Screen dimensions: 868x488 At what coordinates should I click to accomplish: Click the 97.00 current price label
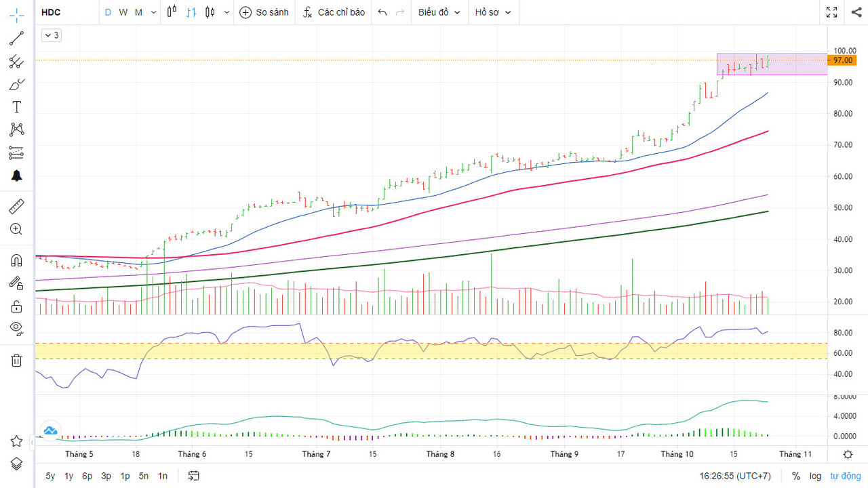point(843,60)
